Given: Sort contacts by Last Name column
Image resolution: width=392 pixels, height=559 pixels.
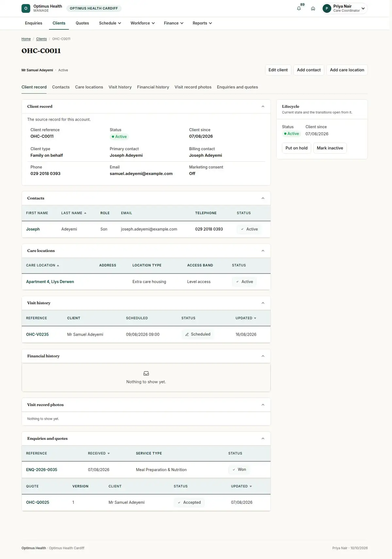Looking at the screenshot, I should coord(74,213).
